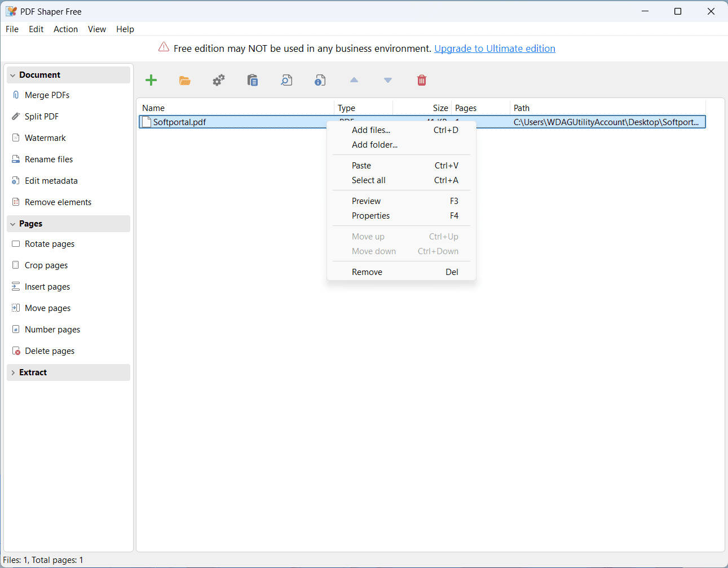Click the C:\Users\WDAGUtilityAccount path cell
Image resolution: width=728 pixels, height=568 pixels.
point(606,122)
